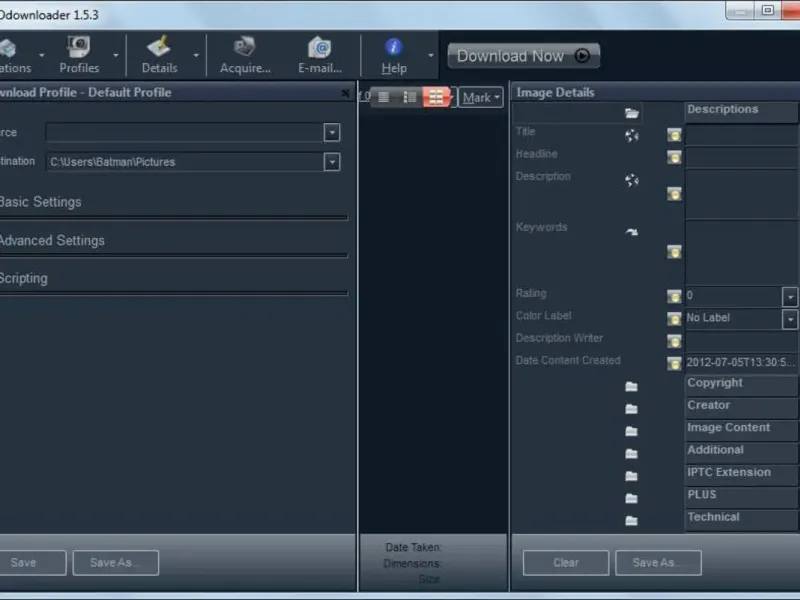Click the camera icon beside Rating
The height and width of the screenshot is (600, 800).
(674, 296)
